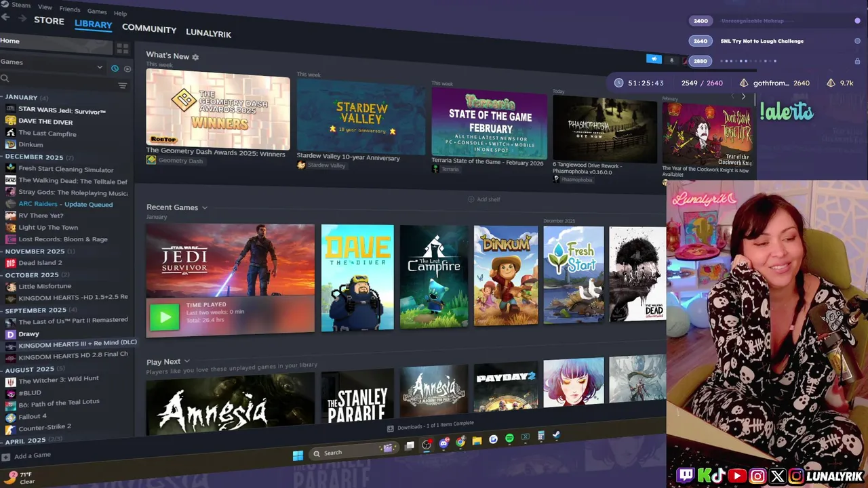868x488 pixels.
Task: Open the PAYDAY 2 cover in Play Next
Action: click(x=506, y=388)
